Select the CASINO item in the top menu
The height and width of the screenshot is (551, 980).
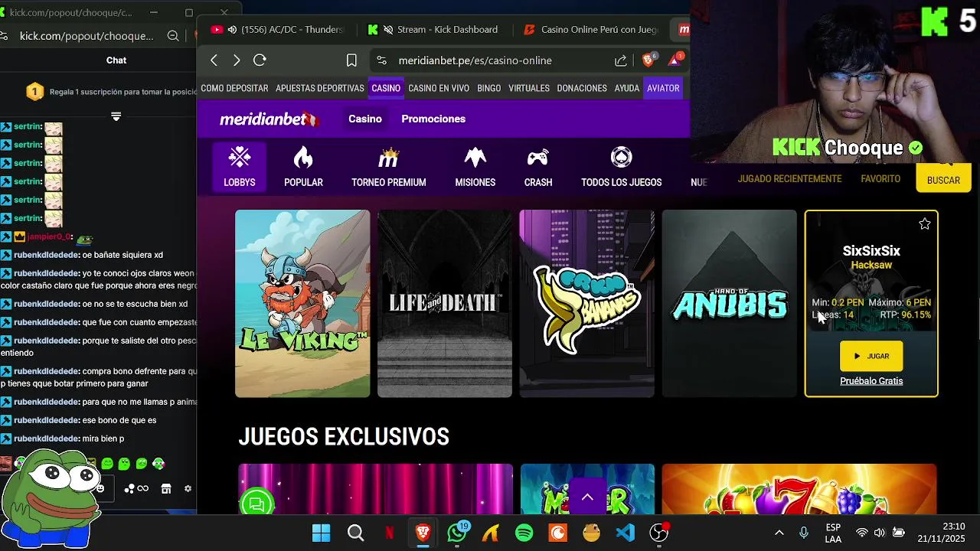coord(386,88)
